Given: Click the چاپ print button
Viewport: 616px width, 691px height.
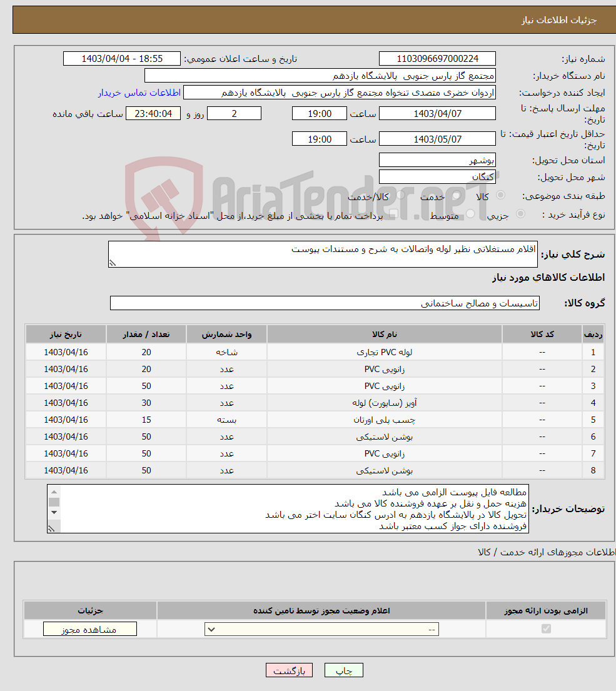Looking at the screenshot, I should click(344, 670).
